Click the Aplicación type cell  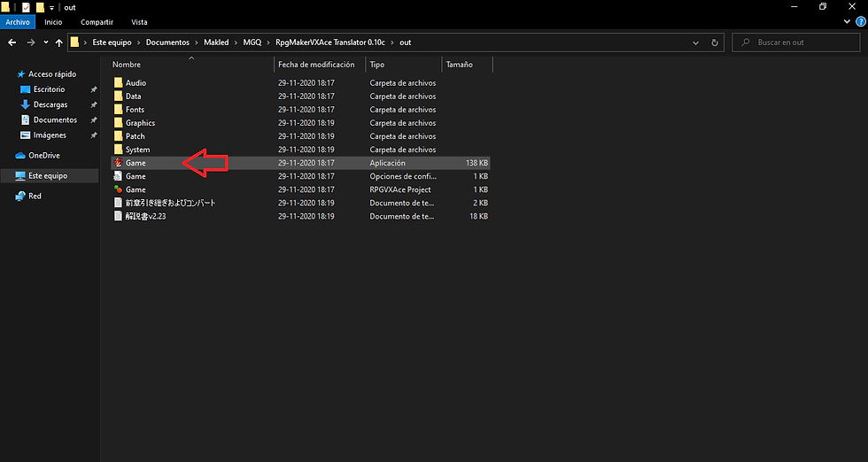tap(388, 163)
